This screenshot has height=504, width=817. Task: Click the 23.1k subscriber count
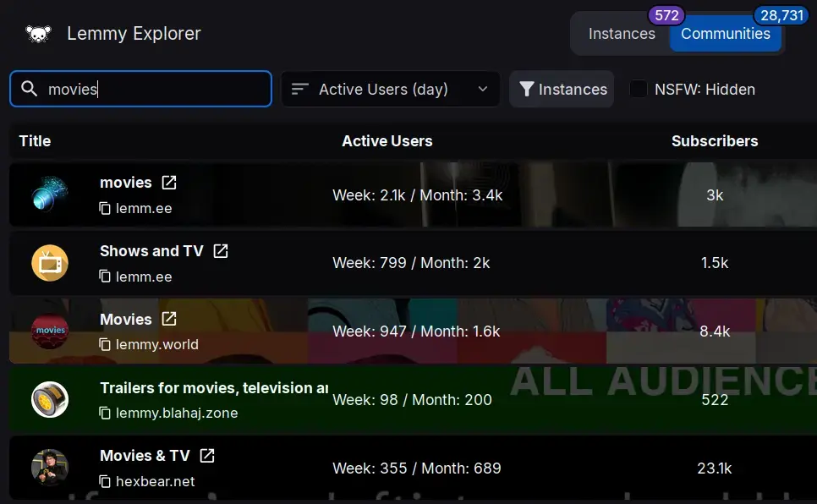[x=715, y=468]
